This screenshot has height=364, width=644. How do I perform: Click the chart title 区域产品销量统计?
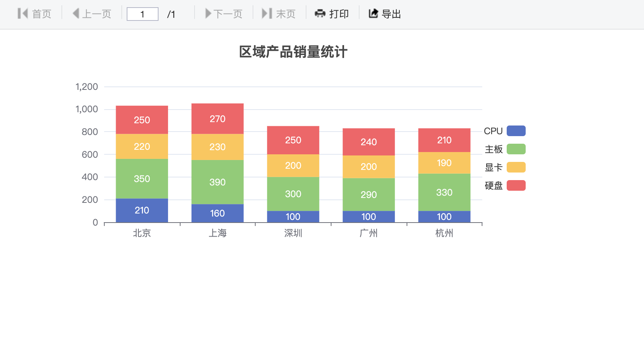click(x=293, y=52)
